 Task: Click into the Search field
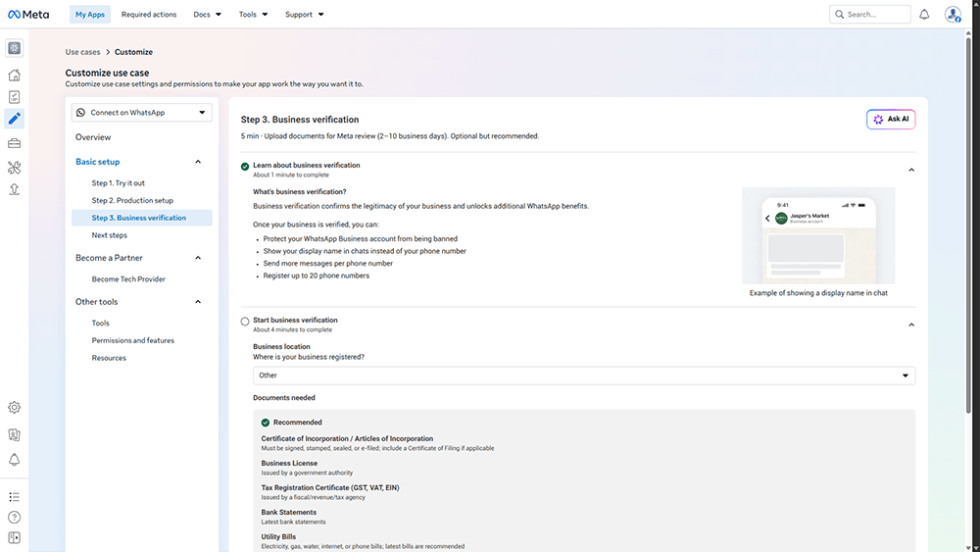point(870,15)
